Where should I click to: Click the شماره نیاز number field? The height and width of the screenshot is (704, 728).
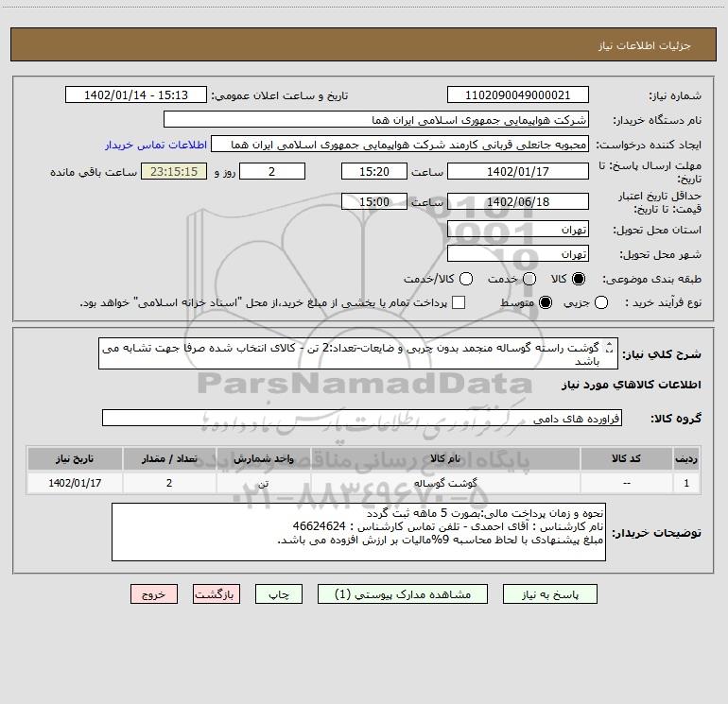518,95
